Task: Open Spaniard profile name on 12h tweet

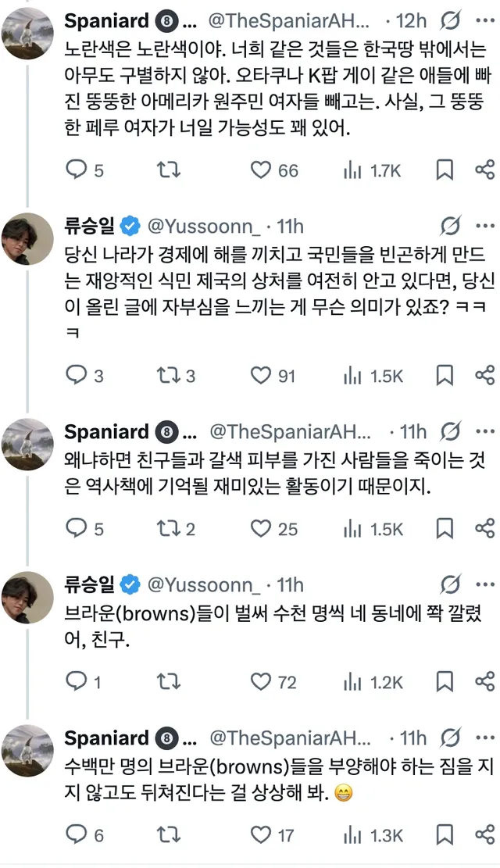Action: click(x=105, y=20)
